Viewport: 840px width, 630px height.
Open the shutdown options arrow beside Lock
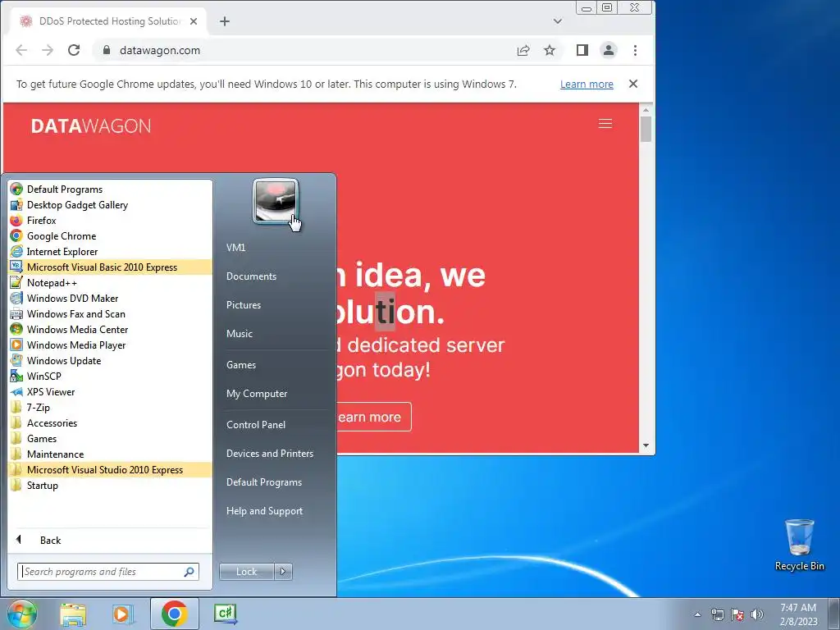click(x=283, y=572)
